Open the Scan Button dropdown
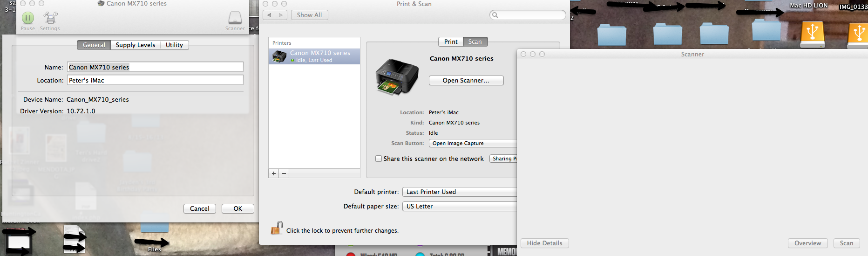868x256 pixels. [x=473, y=143]
